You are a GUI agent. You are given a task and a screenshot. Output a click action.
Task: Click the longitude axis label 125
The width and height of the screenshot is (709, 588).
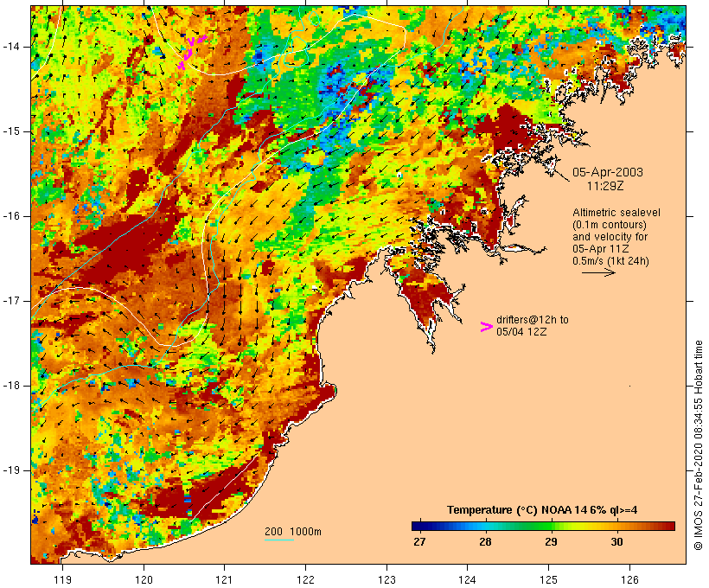point(548,579)
